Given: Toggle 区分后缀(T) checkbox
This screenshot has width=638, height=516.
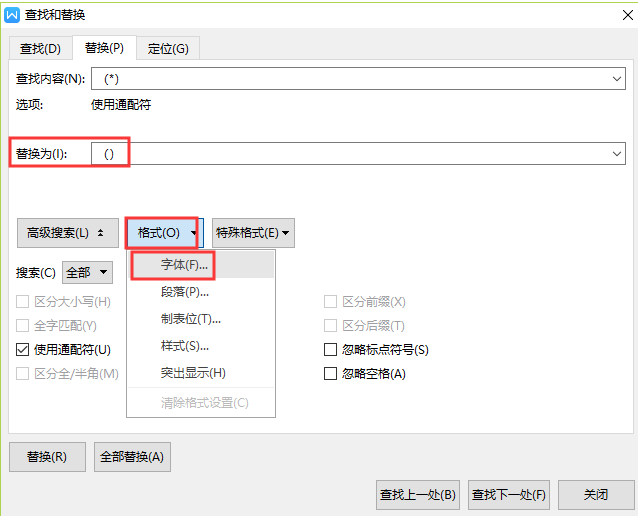Looking at the screenshot, I should tap(330, 326).
